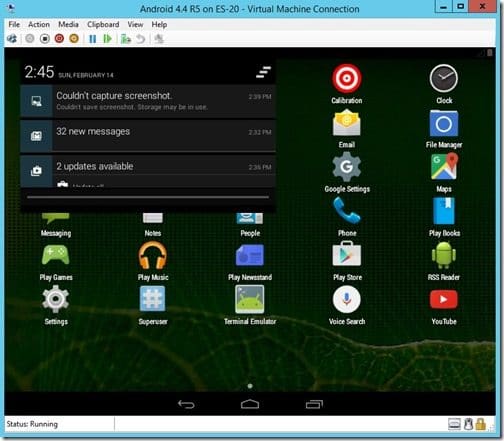Click the Shut Down red toolbar button

59,39
